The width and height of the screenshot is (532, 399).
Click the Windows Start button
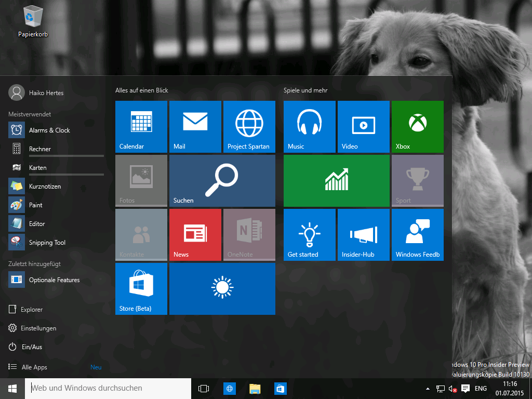(12, 389)
